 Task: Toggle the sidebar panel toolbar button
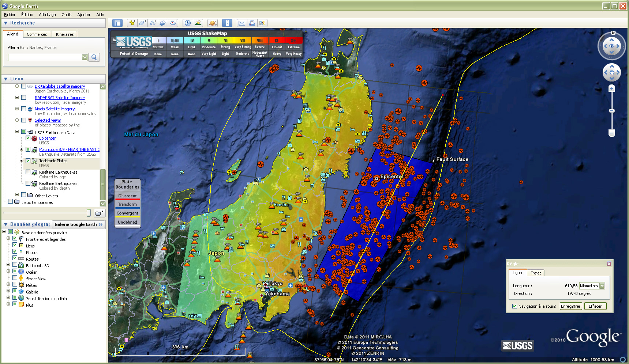pos(117,23)
